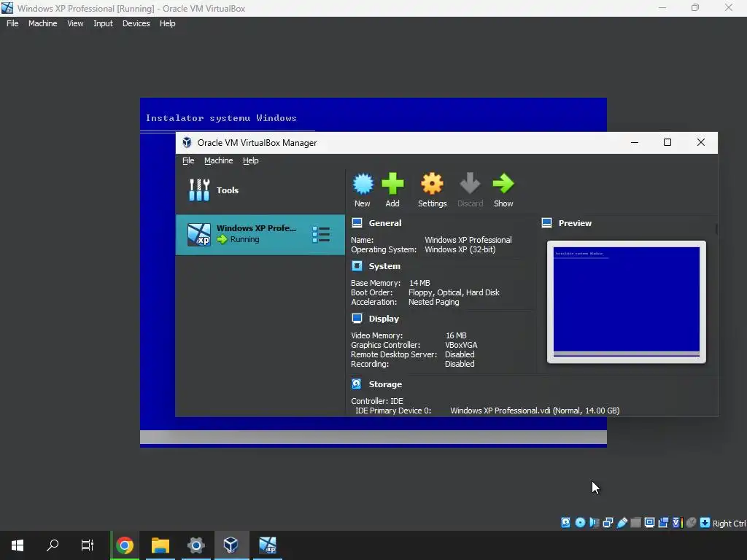This screenshot has width=747, height=560.
Task: Click the recording status icon
Action: click(x=663, y=522)
